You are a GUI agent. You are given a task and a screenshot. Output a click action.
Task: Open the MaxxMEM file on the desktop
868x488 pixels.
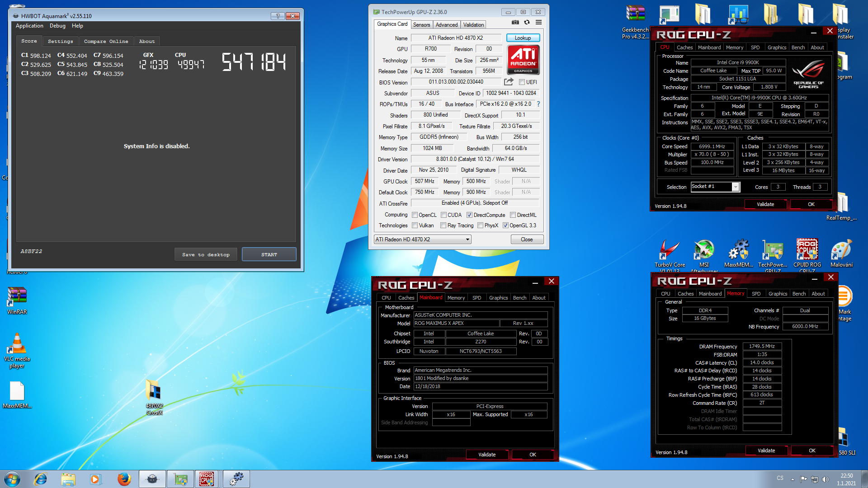17,394
